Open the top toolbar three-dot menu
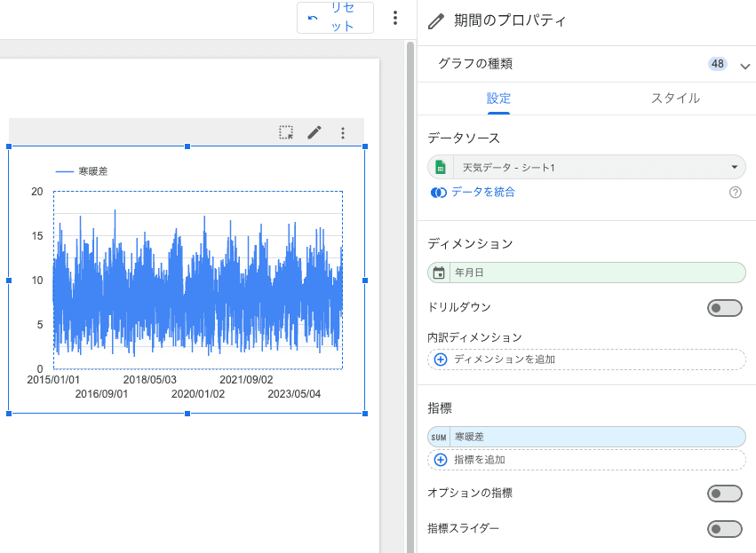The width and height of the screenshot is (756, 553). pos(395,19)
